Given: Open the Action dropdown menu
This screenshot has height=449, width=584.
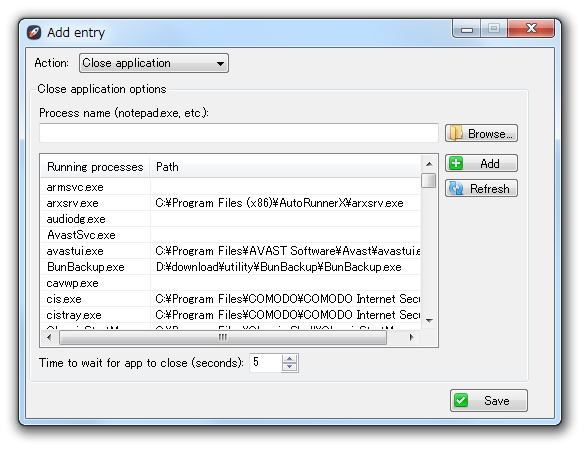Looking at the screenshot, I should [153, 63].
